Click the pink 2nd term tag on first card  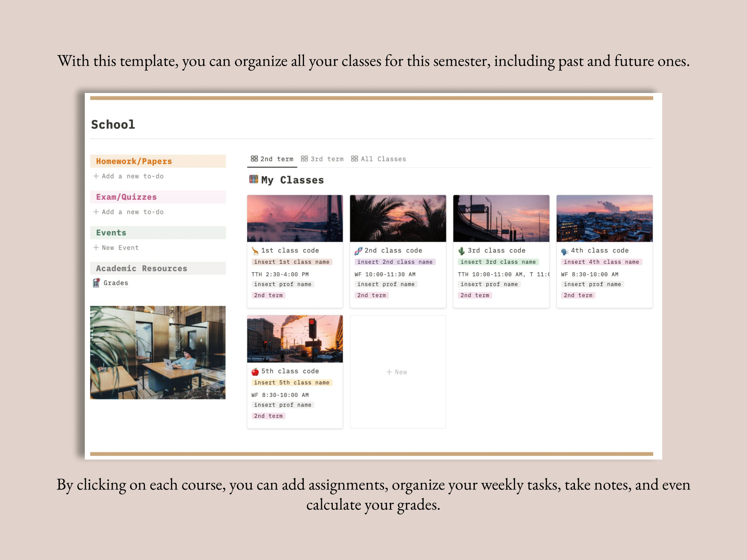pyautogui.click(x=269, y=295)
